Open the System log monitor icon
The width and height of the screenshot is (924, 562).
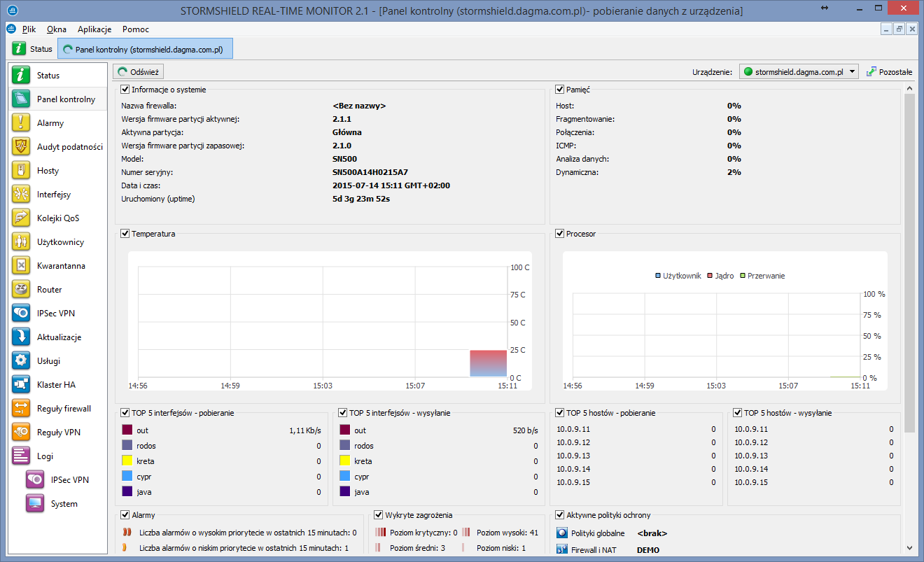[x=35, y=503]
